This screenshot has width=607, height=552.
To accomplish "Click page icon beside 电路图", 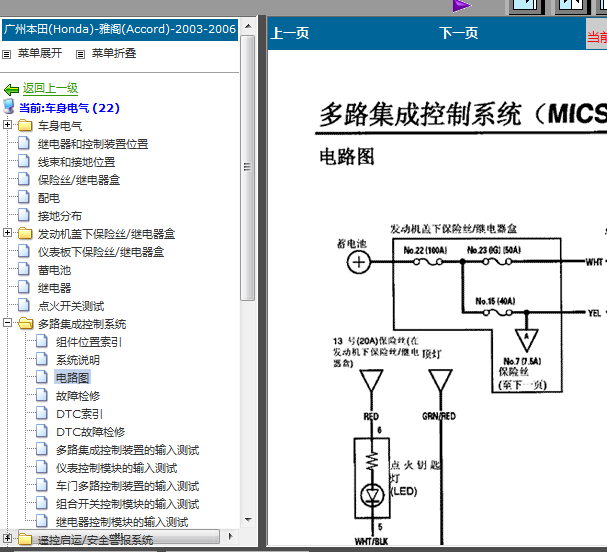I will [x=42, y=377].
